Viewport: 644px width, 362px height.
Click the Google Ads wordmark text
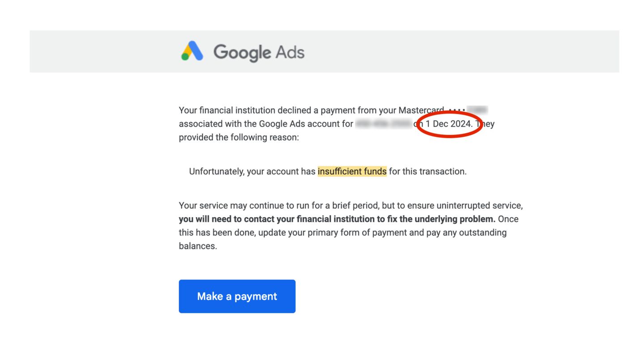(259, 52)
